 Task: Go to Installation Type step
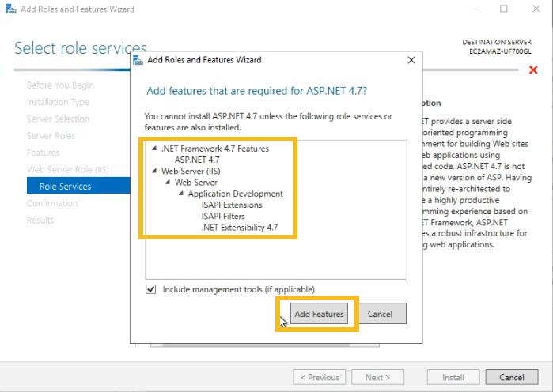tap(58, 102)
